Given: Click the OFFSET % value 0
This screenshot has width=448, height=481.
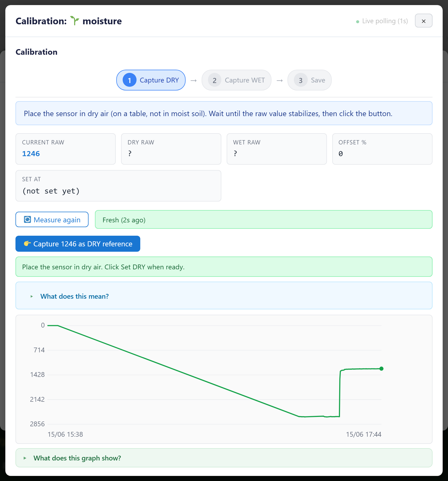Looking at the screenshot, I should point(341,154).
